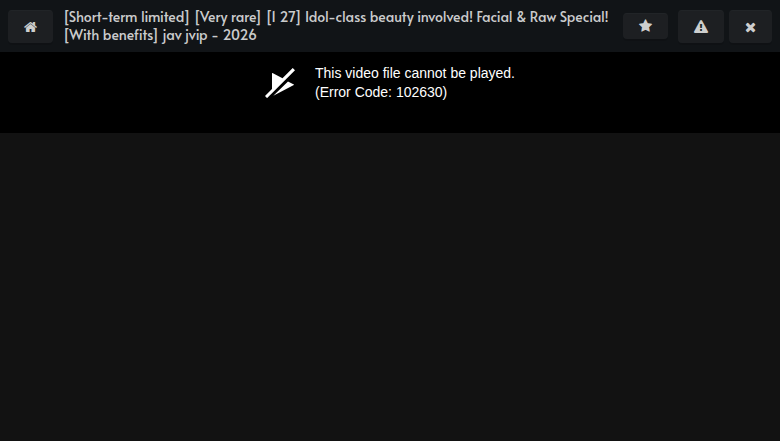Close the player with the X icon
This screenshot has height=441, width=780.
pyautogui.click(x=751, y=26)
